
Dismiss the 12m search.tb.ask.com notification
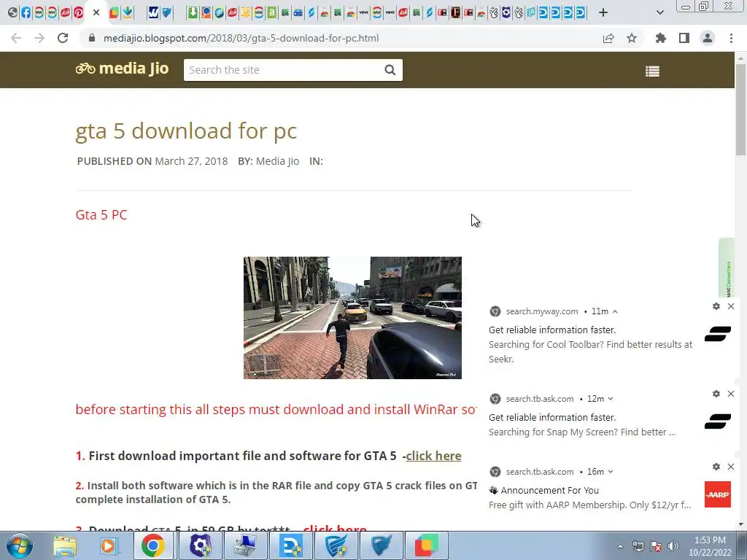coord(731,394)
